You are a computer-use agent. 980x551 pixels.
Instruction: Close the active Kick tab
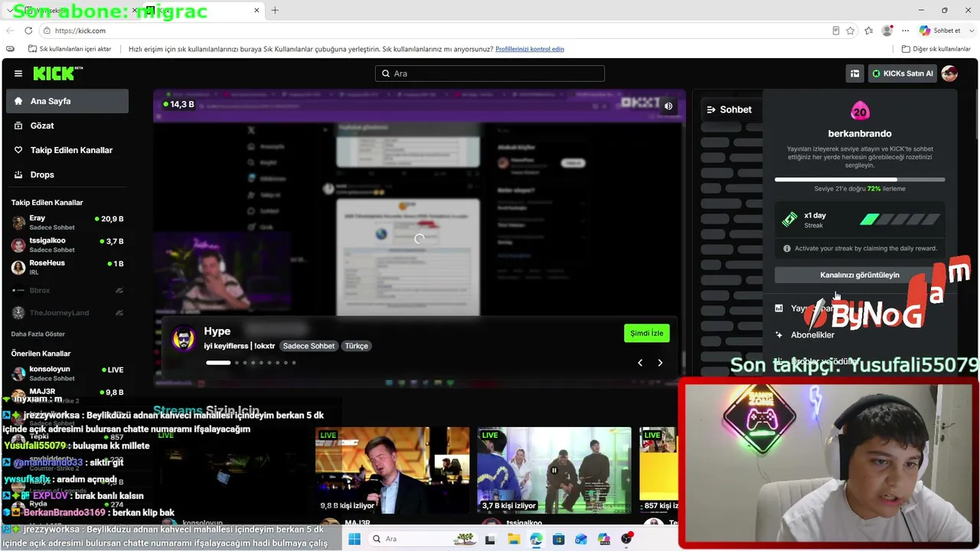point(256,11)
